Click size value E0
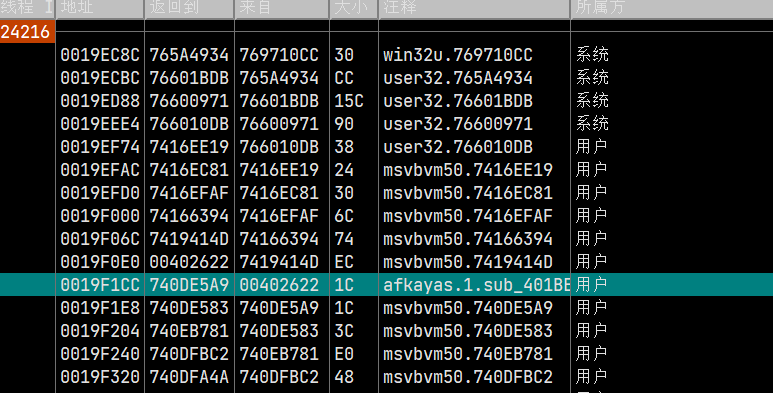The image size is (773, 393). tap(344, 354)
